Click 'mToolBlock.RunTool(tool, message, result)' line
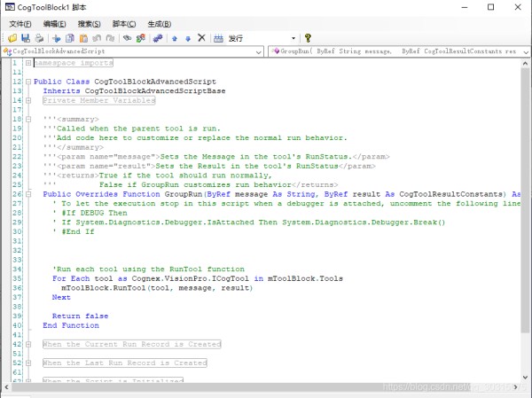The width and height of the screenshot is (532, 398). pyautogui.click(x=157, y=288)
